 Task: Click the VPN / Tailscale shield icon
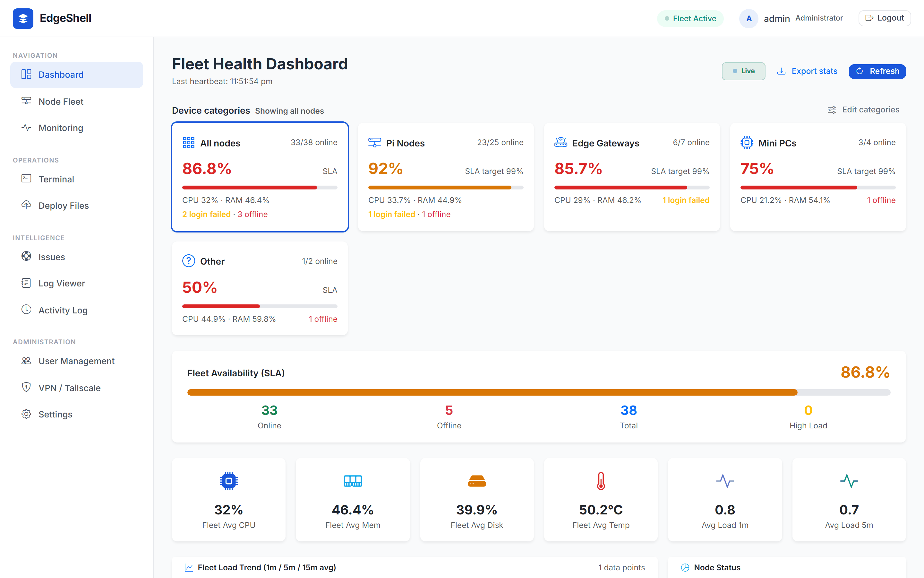(x=26, y=387)
